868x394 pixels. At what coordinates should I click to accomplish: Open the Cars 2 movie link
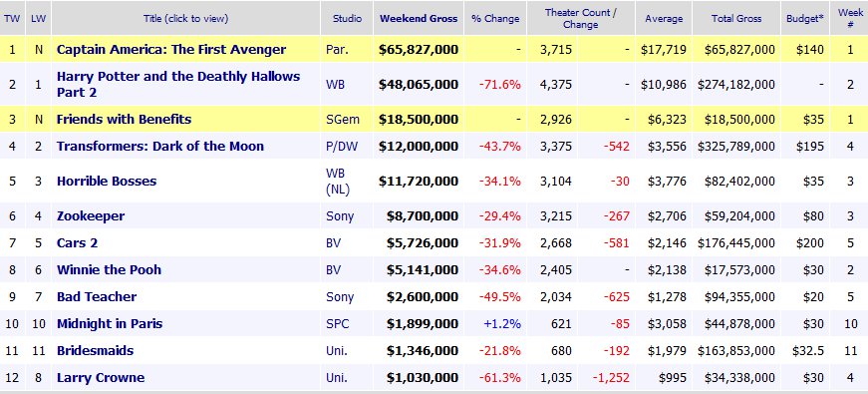pos(77,242)
